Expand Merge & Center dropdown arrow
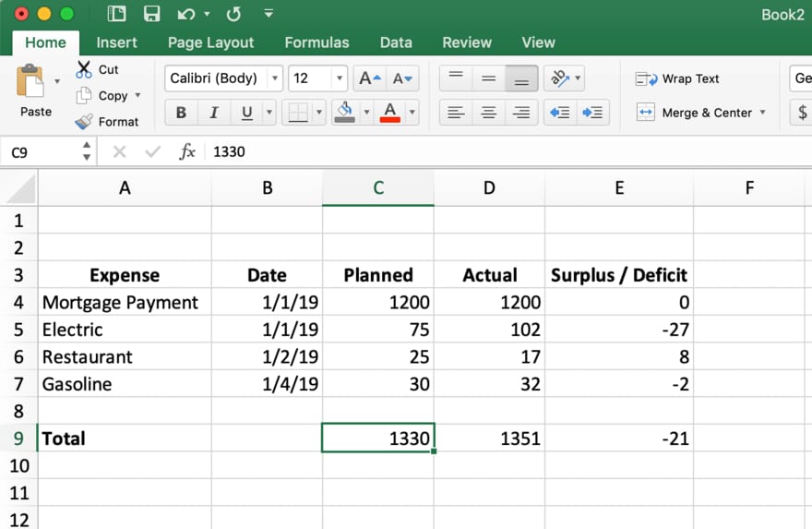 tap(762, 112)
